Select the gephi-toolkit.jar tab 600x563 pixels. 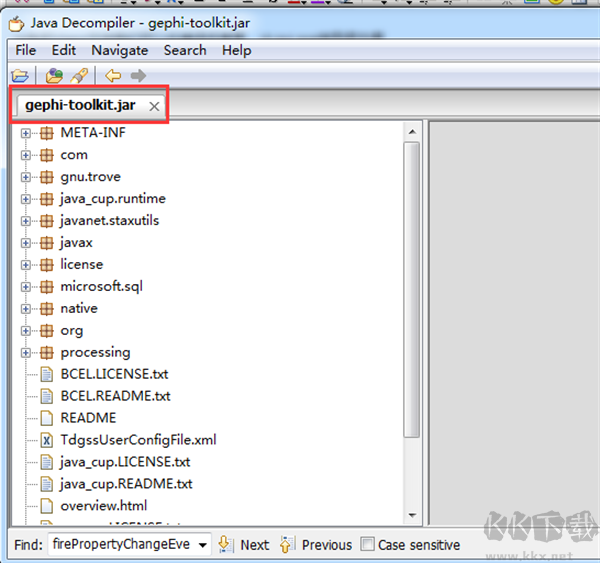(x=80, y=105)
